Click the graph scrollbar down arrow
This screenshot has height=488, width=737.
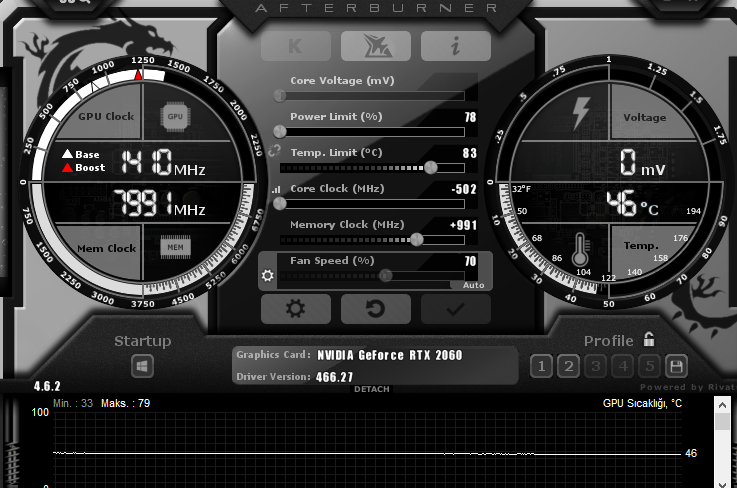(x=722, y=484)
